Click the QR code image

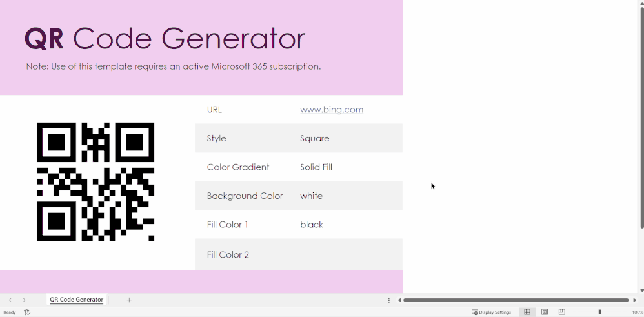(96, 181)
